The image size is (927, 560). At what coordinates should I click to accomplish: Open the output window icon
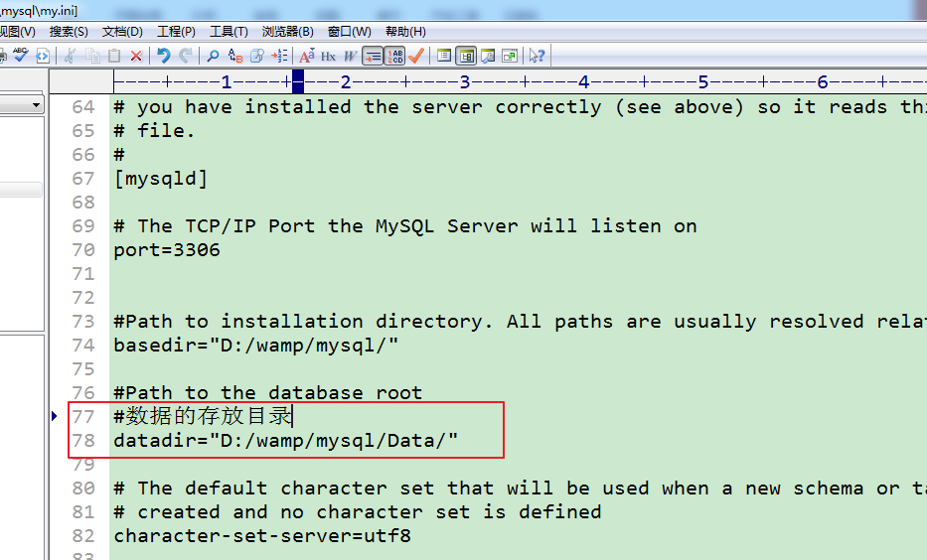(488, 56)
